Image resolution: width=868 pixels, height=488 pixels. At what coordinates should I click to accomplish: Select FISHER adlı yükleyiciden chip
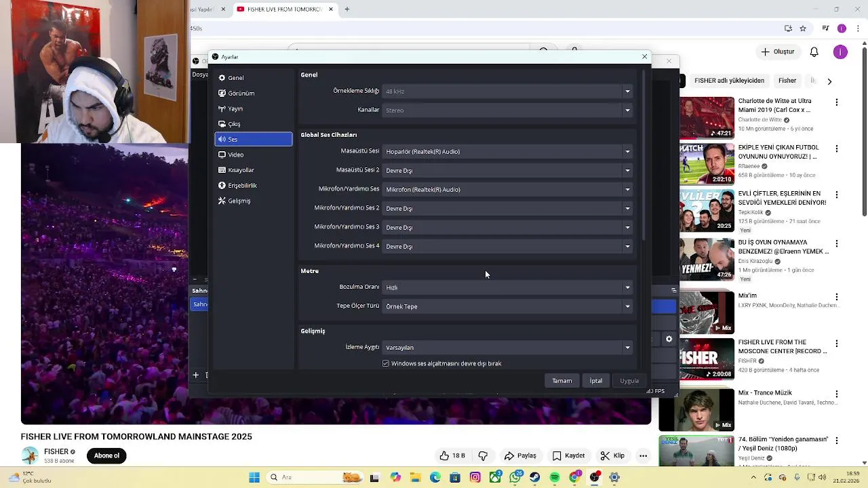tap(729, 81)
